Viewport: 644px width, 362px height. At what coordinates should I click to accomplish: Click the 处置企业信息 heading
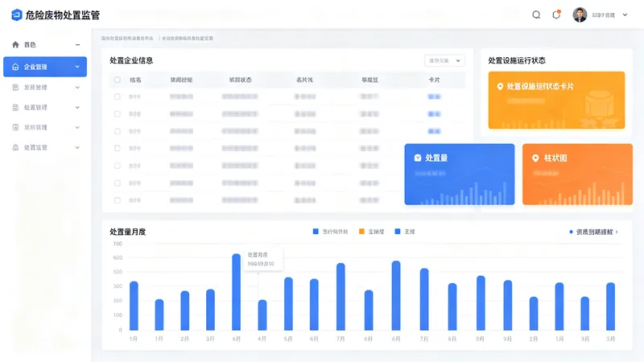click(x=131, y=60)
